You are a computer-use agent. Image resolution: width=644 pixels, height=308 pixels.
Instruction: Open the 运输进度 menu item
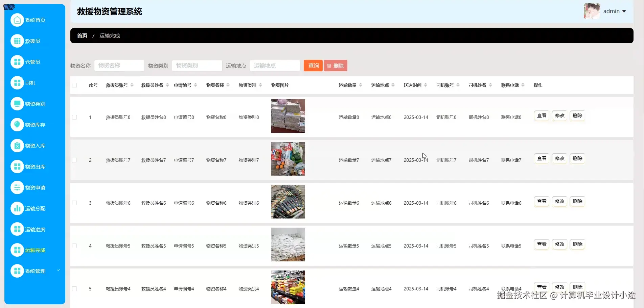pyautogui.click(x=35, y=230)
